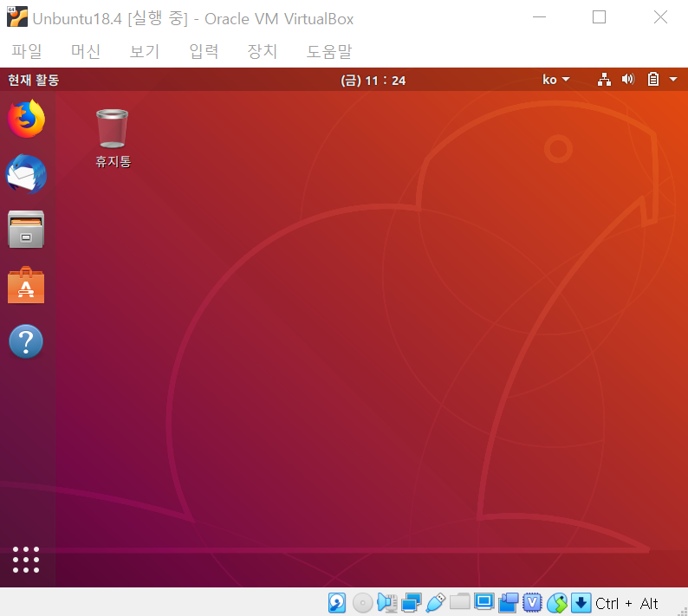Click the audio status indicator
This screenshot has height=616, width=688.
pos(387,603)
